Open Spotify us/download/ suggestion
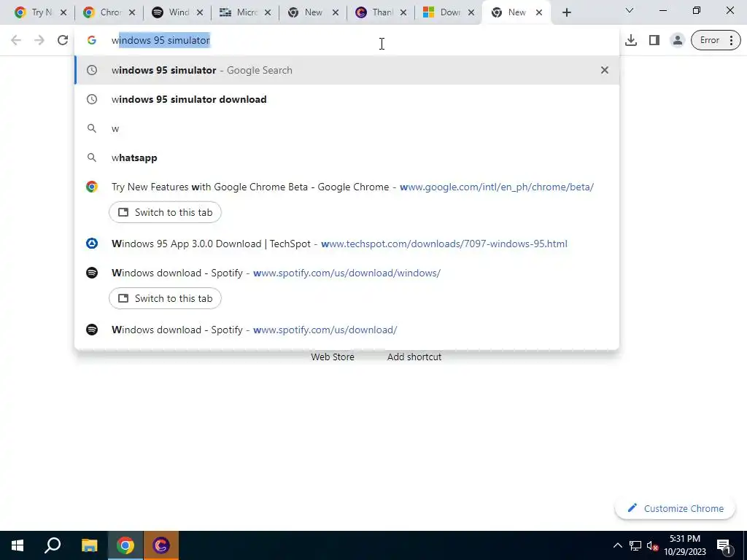Image resolution: width=747 pixels, height=560 pixels. pos(347,330)
